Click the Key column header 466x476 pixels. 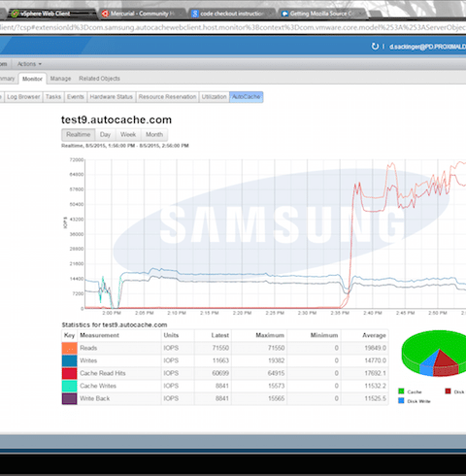69,335
